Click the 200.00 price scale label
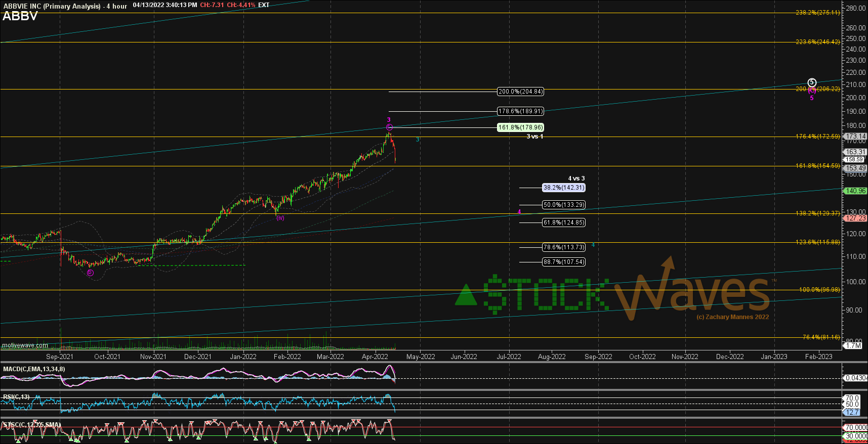 [855, 98]
